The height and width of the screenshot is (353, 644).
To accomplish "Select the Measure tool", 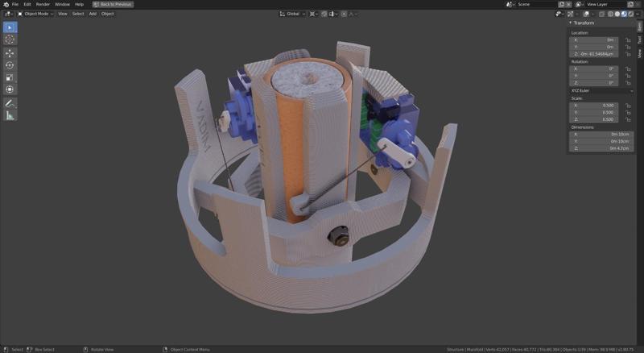I will tap(10, 115).
